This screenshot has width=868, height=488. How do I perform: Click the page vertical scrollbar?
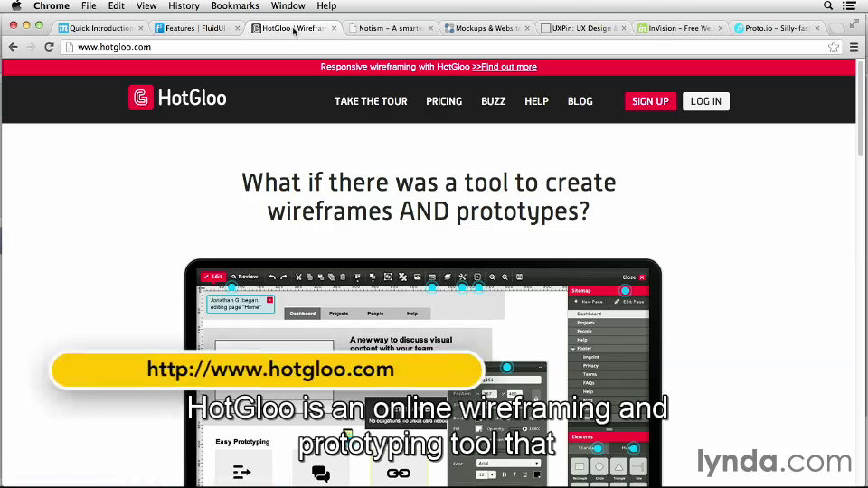point(863,108)
